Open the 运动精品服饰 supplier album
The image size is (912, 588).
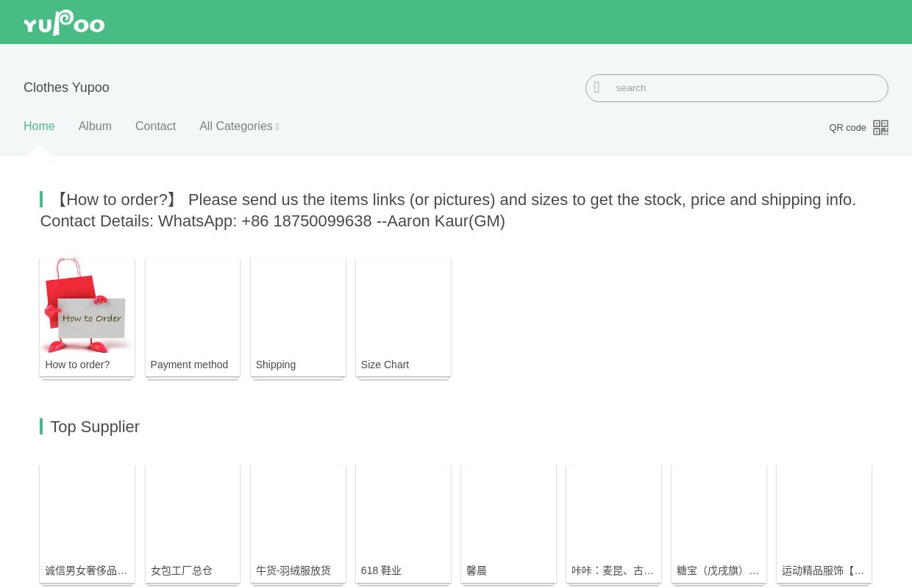[x=824, y=523]
